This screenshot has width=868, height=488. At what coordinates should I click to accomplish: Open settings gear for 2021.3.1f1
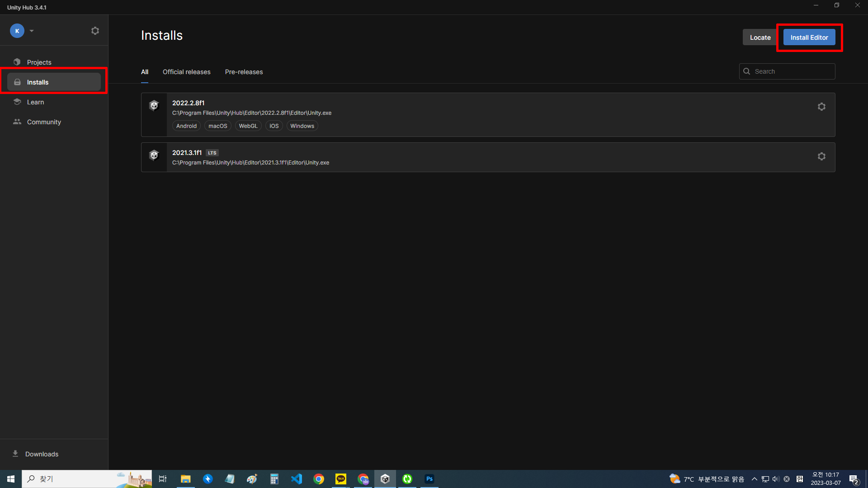[x=821, y=156]
